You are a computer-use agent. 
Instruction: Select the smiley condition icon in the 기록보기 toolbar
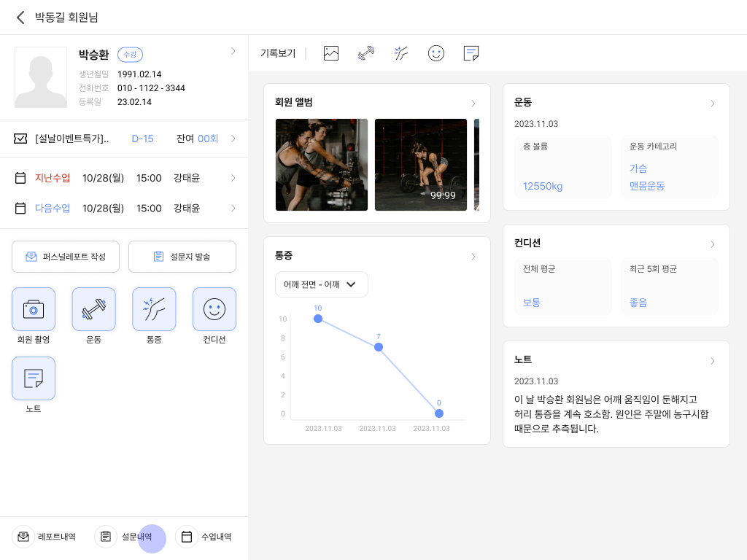coord(436,52)
